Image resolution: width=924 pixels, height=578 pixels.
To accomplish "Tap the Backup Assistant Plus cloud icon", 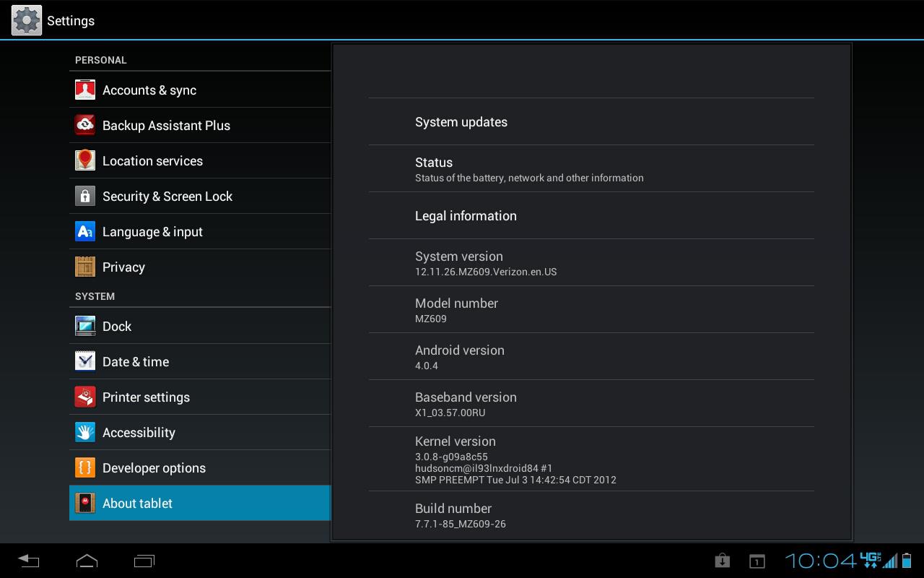I will point(85,125).
